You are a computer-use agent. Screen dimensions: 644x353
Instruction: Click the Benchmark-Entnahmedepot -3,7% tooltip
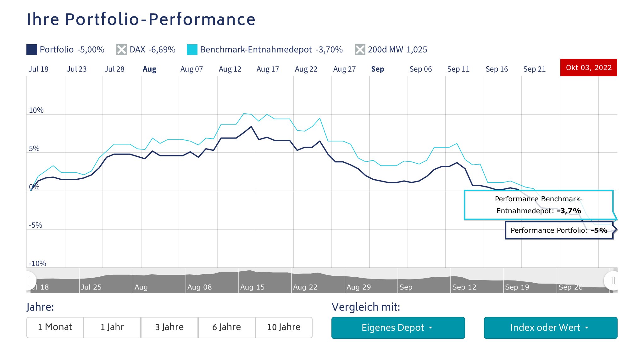coord(538,205)
